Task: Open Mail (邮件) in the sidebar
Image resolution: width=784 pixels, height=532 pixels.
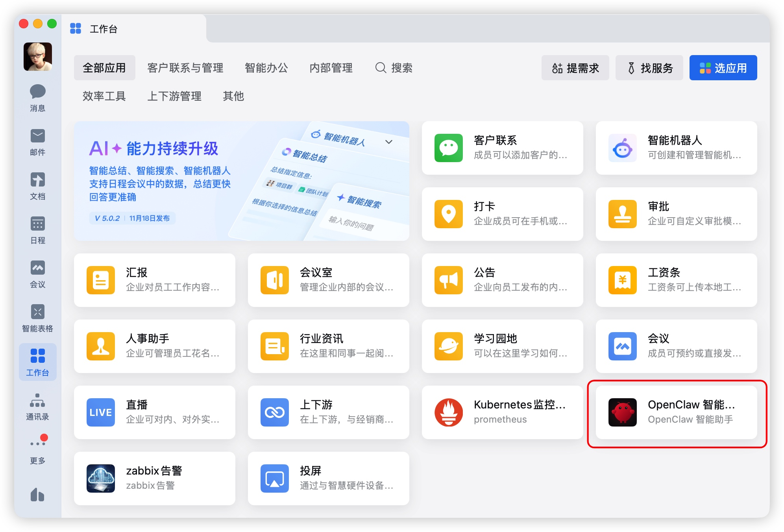Action: 37,142
